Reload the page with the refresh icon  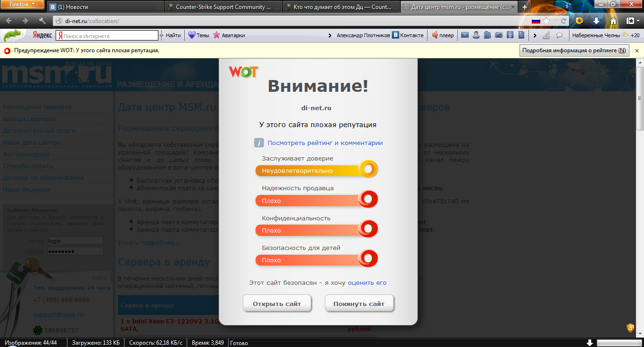coord(563,21)
